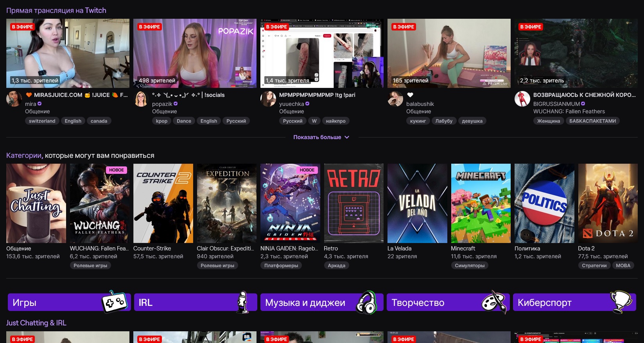Open popazik's channel avatar
644x343 pixels.
(x=141, y=99)
